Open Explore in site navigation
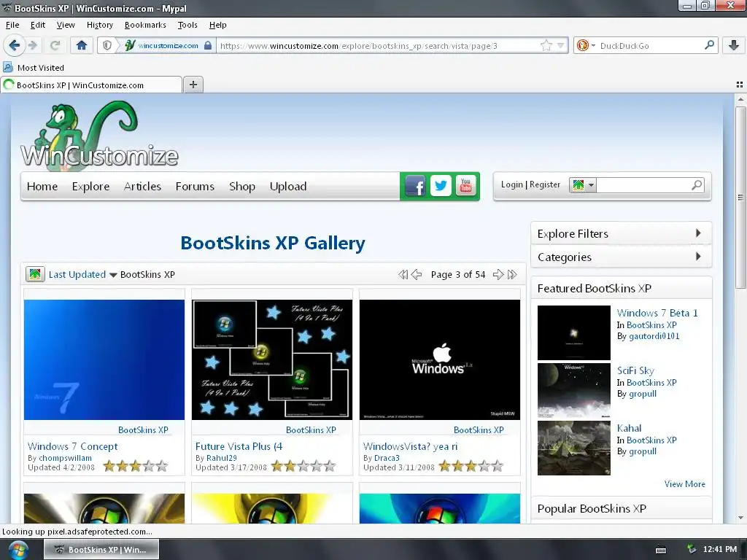Image resolution: width=747 pixels, height=560 pixels. tap(90, 186)
